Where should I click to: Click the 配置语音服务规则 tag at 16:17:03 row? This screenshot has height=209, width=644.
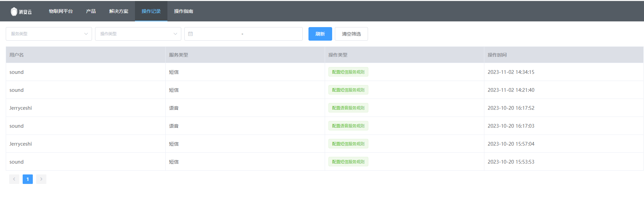[x=348, y=126]
